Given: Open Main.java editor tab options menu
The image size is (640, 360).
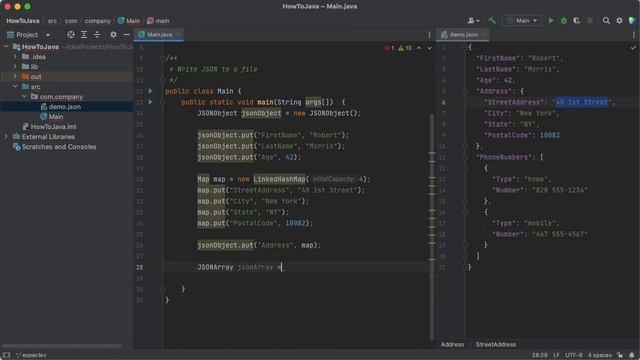Looking at the screenshot, I should point(429,35).
